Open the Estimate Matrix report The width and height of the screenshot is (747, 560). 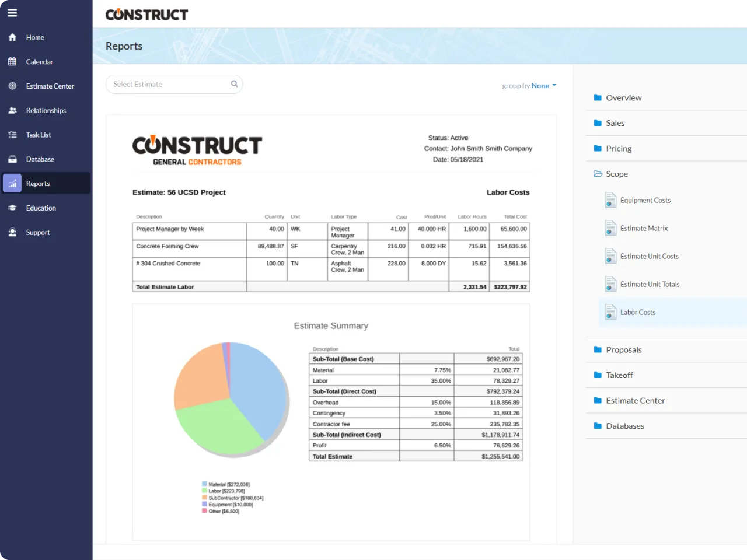pyautogui.click(x=644, y=228)
